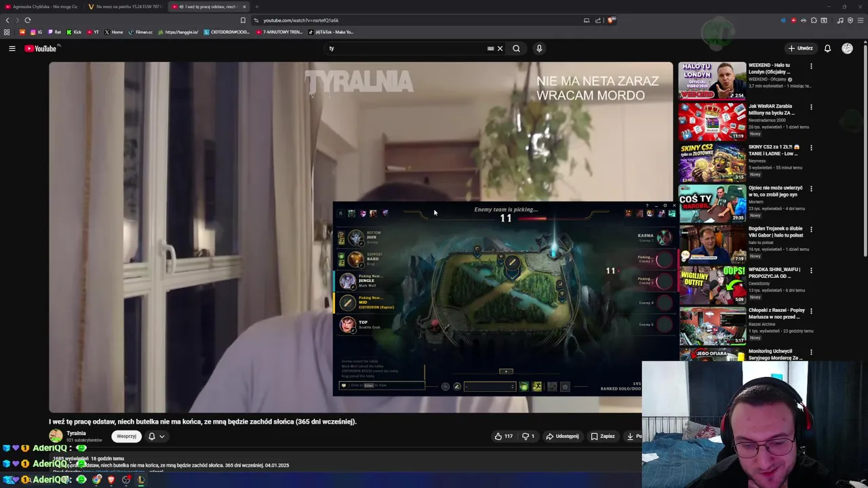
Task: Bookmark this page in the address bar
Action: 243,20
